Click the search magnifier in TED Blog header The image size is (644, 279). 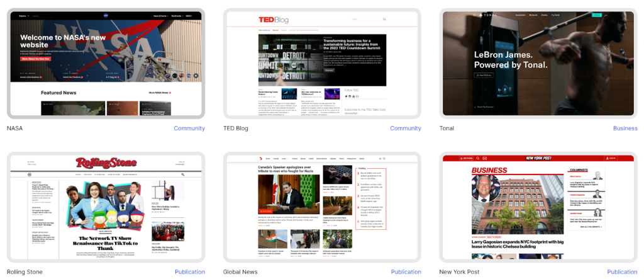pos(384,20)
